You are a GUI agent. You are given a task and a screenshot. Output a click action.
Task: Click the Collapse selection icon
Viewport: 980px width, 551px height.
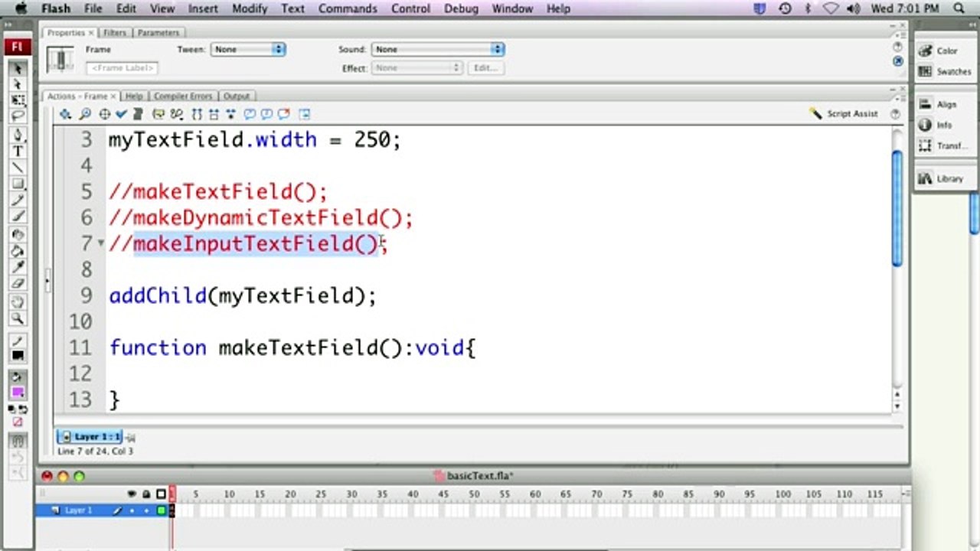pyautogui.click(x=214, y=114)
